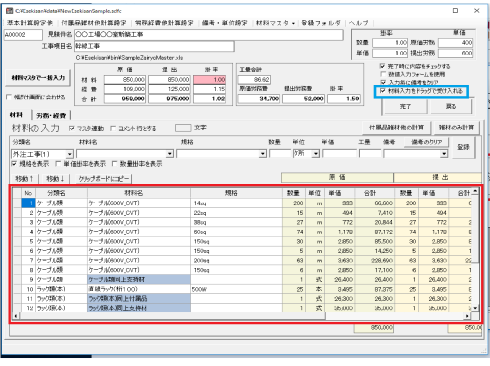Click the application icon in the title bar

[9, 11]
